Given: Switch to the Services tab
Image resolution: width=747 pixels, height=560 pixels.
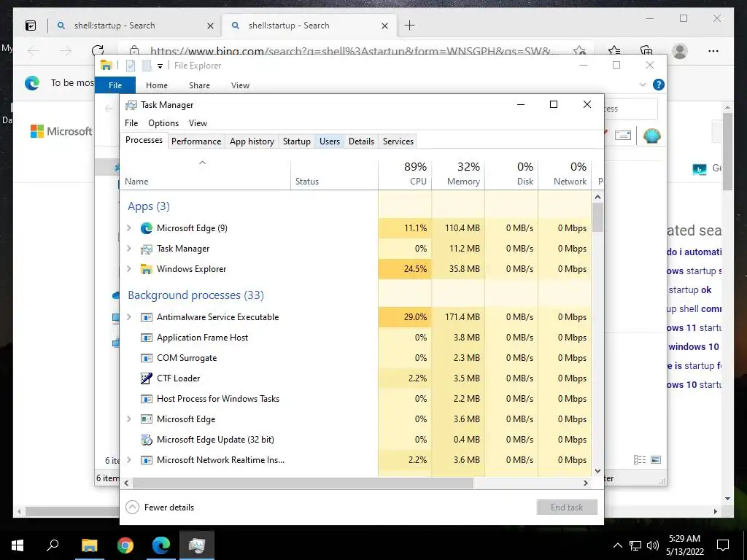Looking at the screenshot, I should [x=398, y=141].
